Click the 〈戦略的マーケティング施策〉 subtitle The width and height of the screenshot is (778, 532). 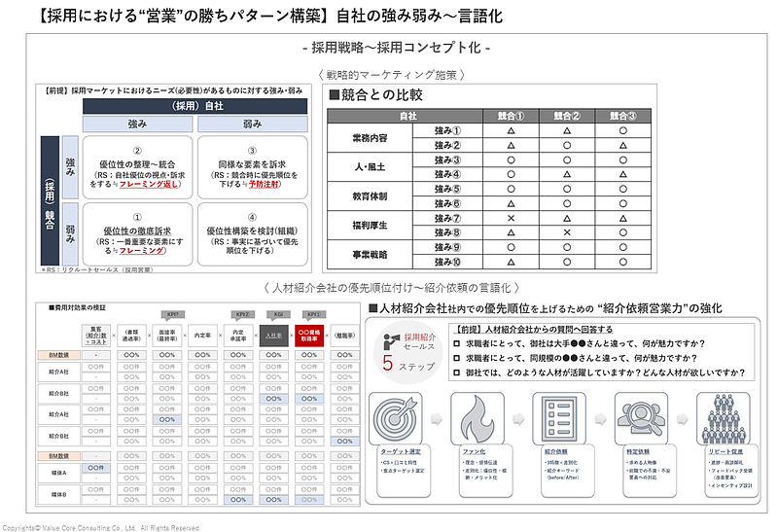(x=392, y=75)
